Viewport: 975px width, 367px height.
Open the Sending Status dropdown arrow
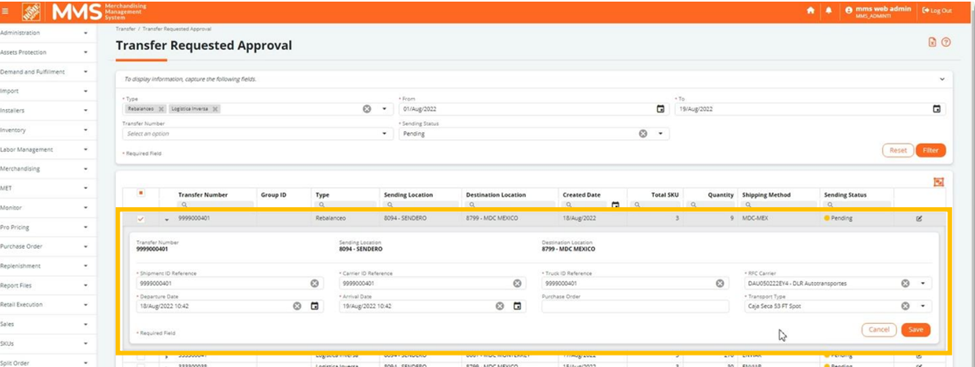point(660,134)
